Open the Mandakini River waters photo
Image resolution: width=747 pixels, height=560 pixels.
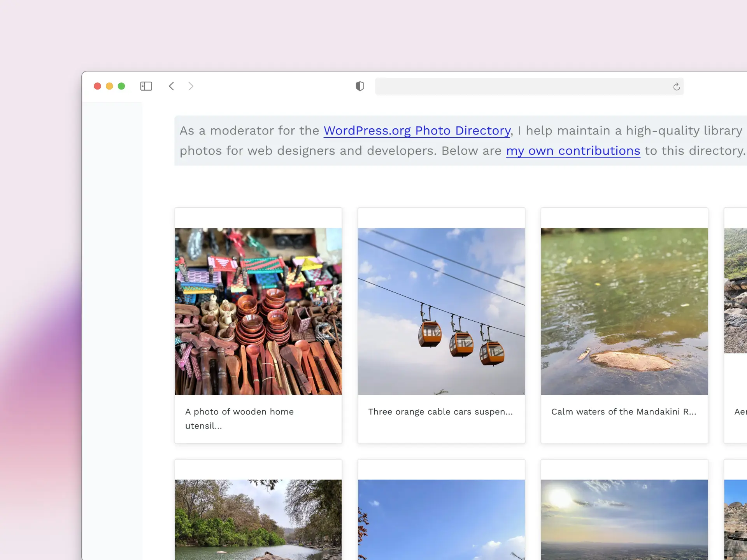(x=624, y=311)
